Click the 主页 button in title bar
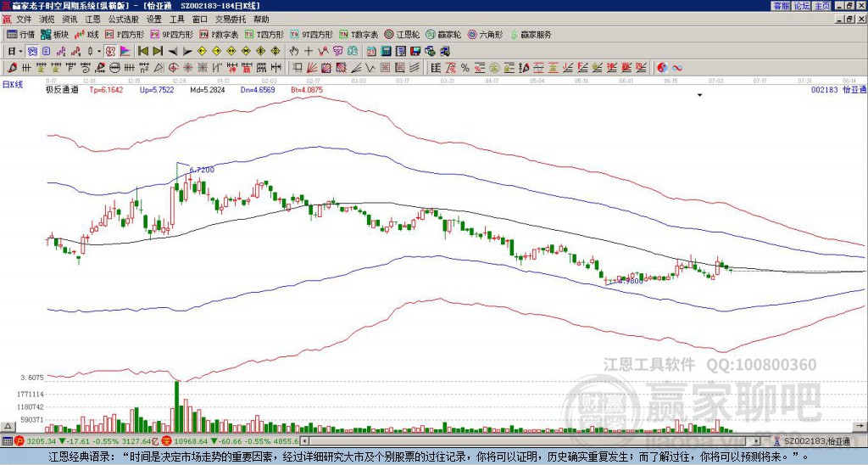868x465 pixels. (x=821, y=6)
